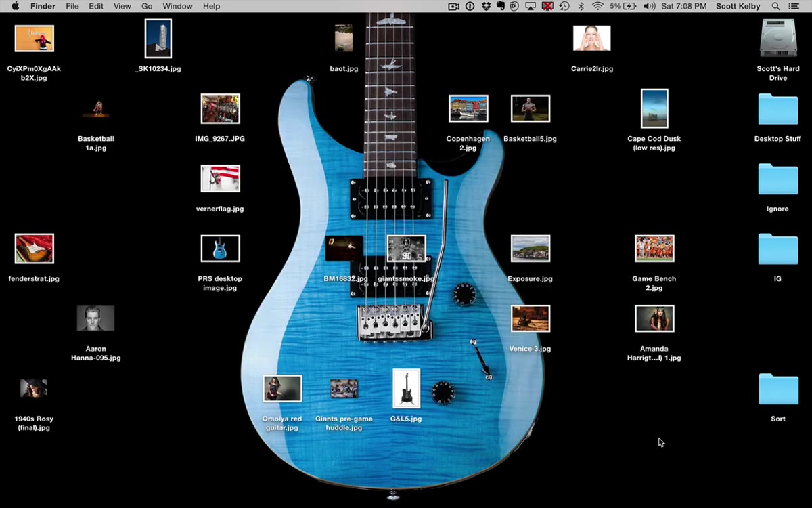The height and width of the screenshot is (508, 812).
Task: Select the Amanda Harrigt...l) 1.jpg file
Action: 654,318
